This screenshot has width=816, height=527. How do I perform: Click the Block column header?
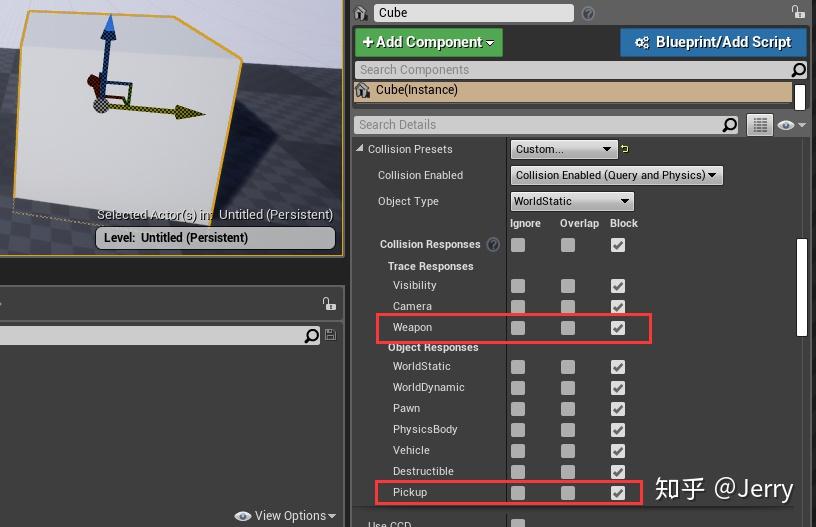pyautogui.click(x=623, y=223)
